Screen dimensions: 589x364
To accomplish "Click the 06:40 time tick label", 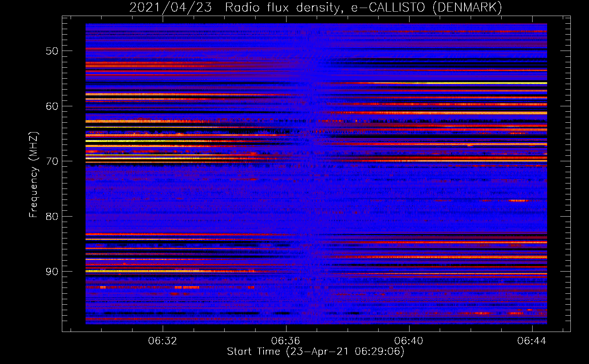I will click(409, 341).
